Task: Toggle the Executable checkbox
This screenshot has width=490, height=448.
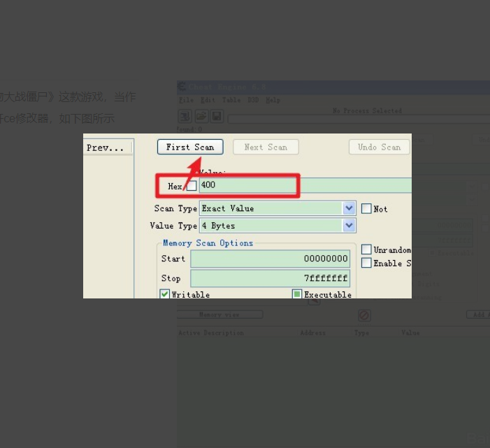Action: coord(297,294)
